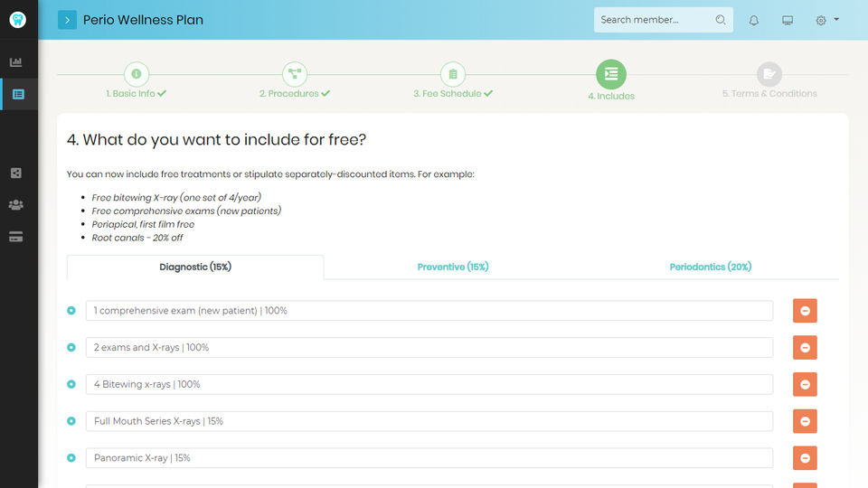Click the tooth logo in the sidebar
Viewport: 868px width, 488px height.
click(x=18, y=19)
